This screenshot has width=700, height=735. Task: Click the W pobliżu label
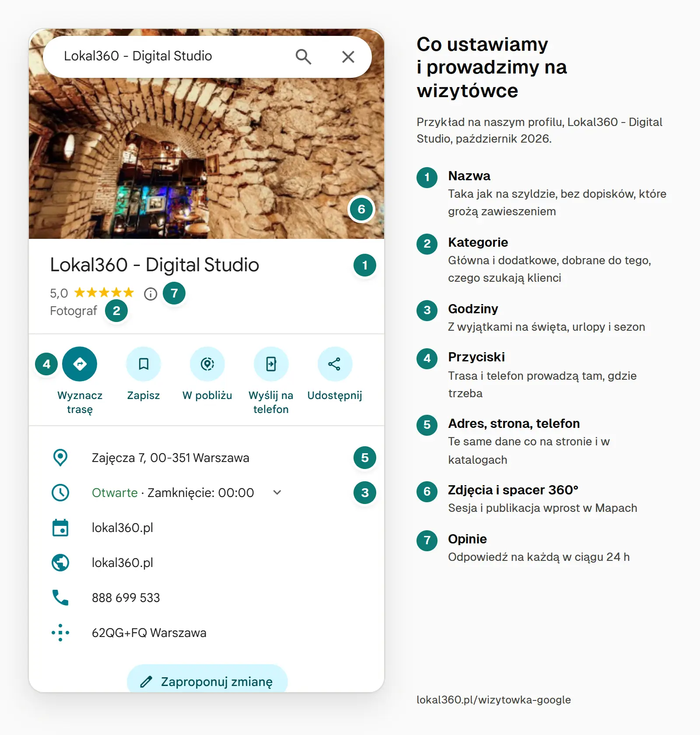click(207, 395)
